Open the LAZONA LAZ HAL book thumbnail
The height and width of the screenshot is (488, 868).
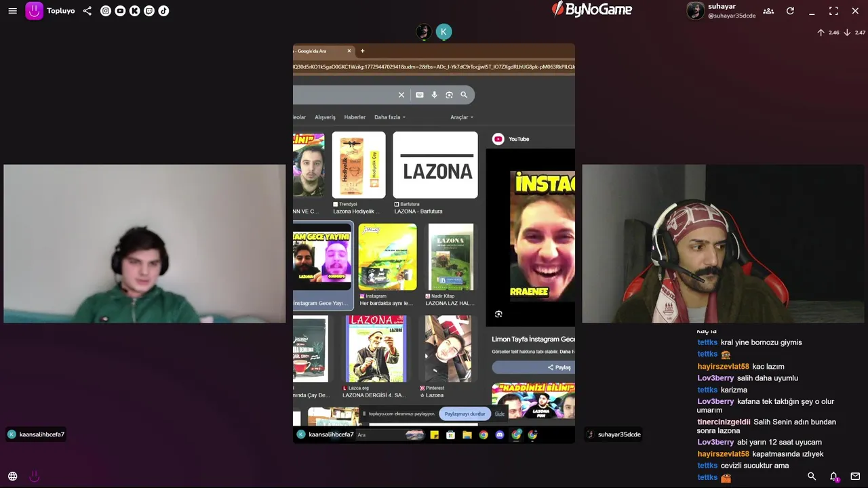(x=451, y=257)
